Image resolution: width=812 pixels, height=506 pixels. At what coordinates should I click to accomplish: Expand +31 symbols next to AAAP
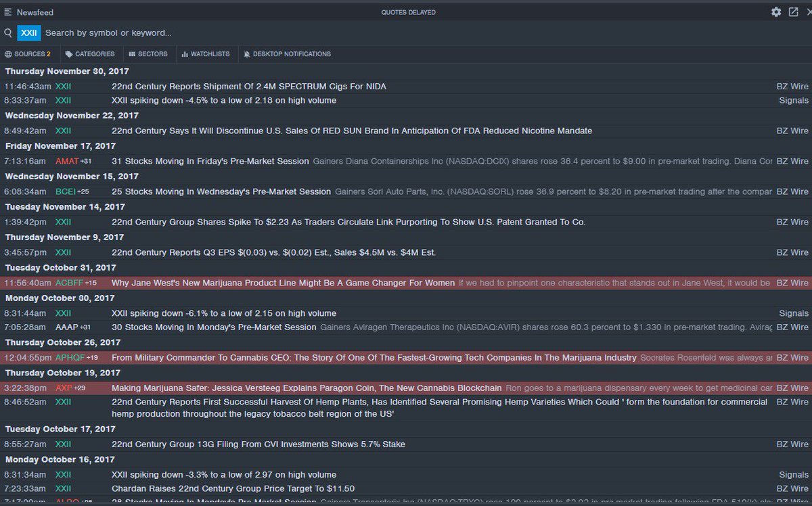coord(85,327)
